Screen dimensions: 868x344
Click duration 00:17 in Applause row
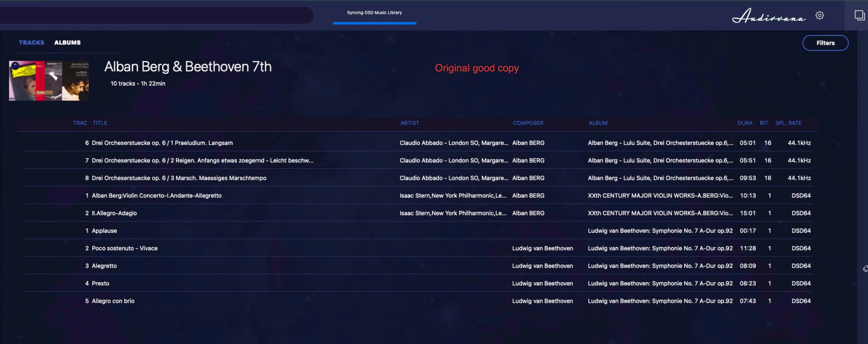[748, 231]
